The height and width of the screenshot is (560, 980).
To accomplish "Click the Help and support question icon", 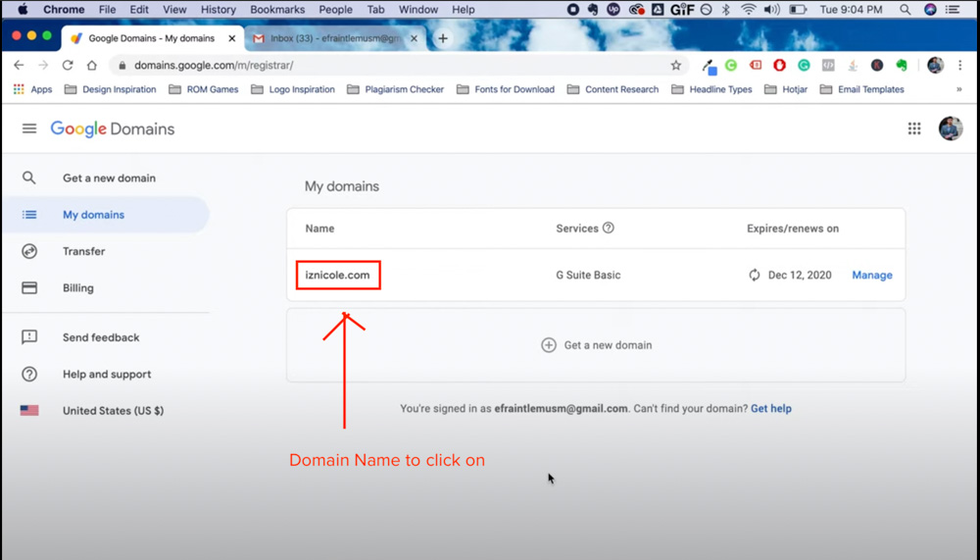I will (x=29, y=375).
